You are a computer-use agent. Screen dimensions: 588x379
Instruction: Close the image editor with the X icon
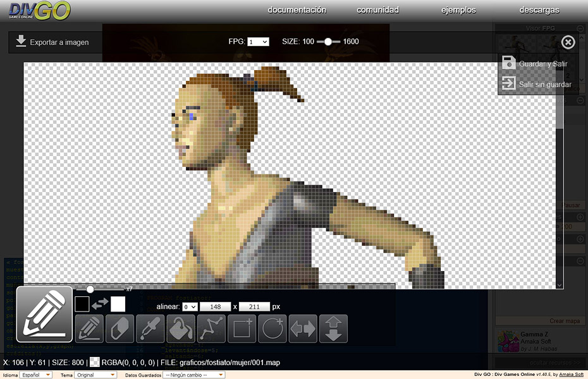[x=568, y=42]
